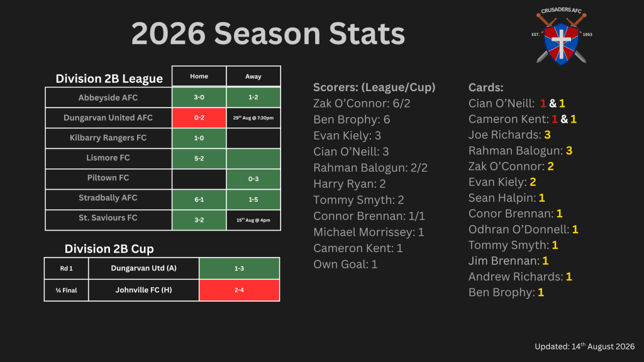Select the Away column header
Screen dimensions: 644x362
pos(253,76)
